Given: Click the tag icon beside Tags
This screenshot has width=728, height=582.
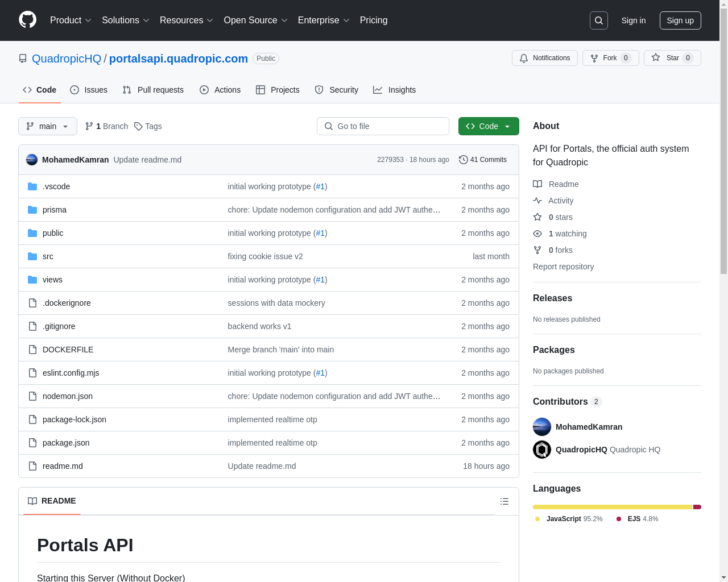Looking at the screenshot, I should click(x=138, y=126).
